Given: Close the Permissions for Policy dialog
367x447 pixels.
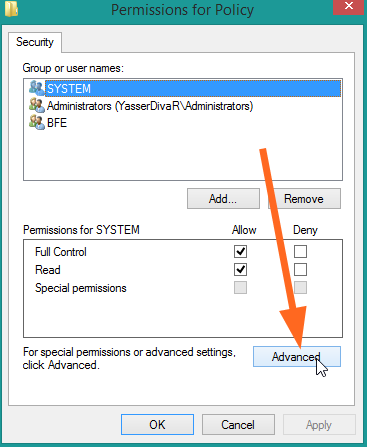Looking at the screenshot, I should pos(348,7).
